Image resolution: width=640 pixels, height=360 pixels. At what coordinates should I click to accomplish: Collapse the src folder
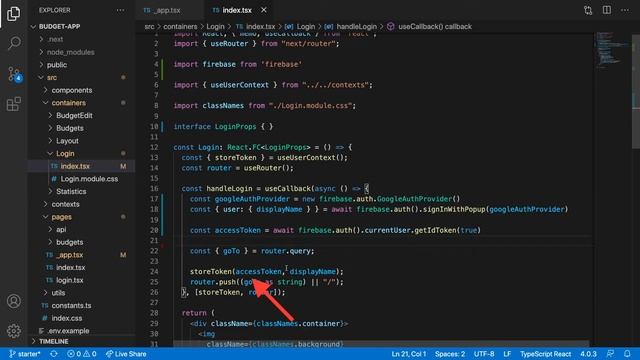pos(82,77)
